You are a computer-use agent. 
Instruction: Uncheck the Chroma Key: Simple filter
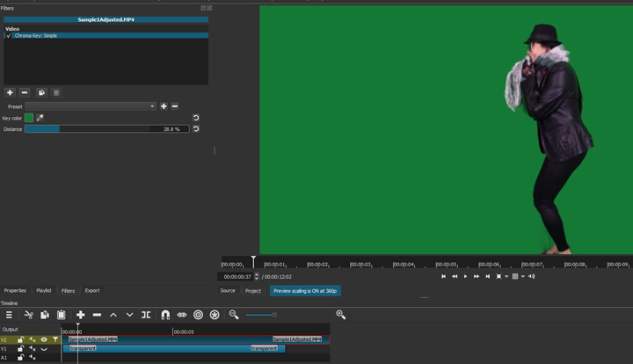(9, 36)
